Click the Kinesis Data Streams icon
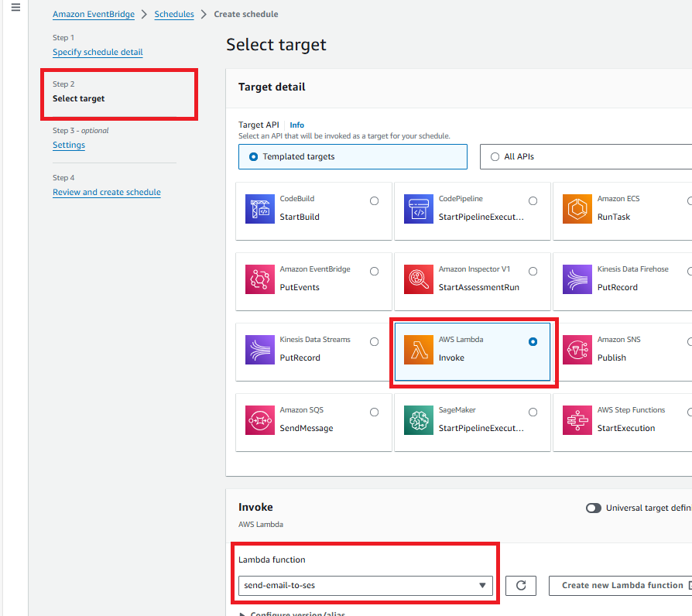This screenshot has height=616, width=692. tap(260, 350)
